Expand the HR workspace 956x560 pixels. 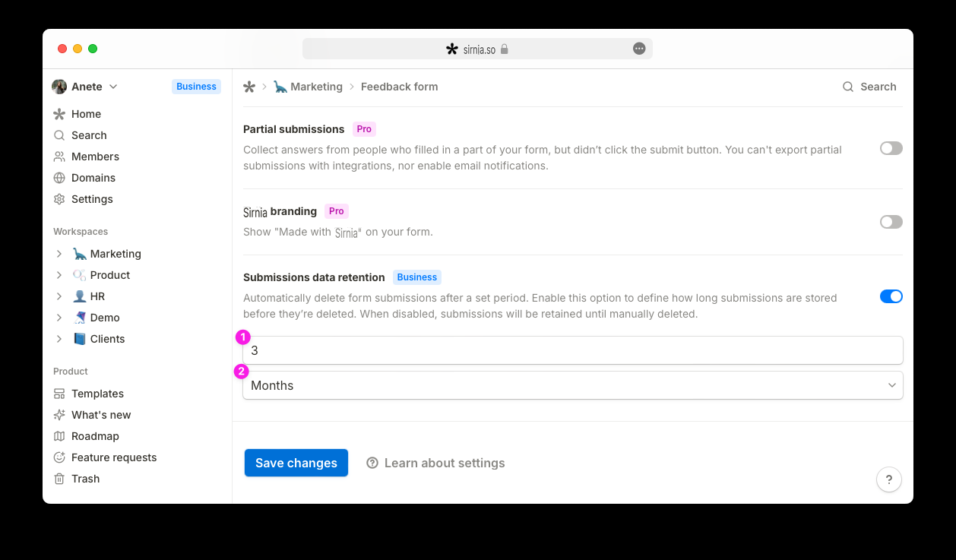point(59,296)
